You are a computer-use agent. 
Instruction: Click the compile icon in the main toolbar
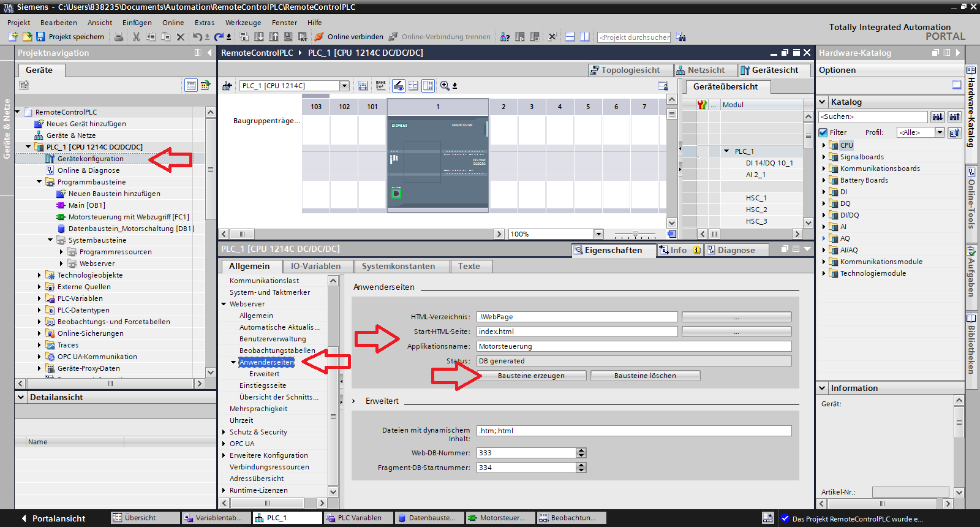click(x=244, y=37)
